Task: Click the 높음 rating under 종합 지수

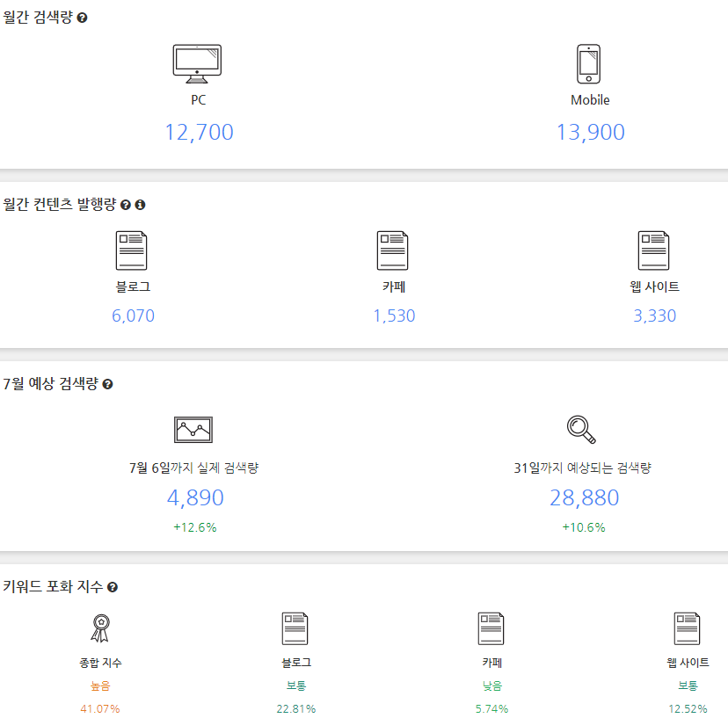Action: pos(100,686)
